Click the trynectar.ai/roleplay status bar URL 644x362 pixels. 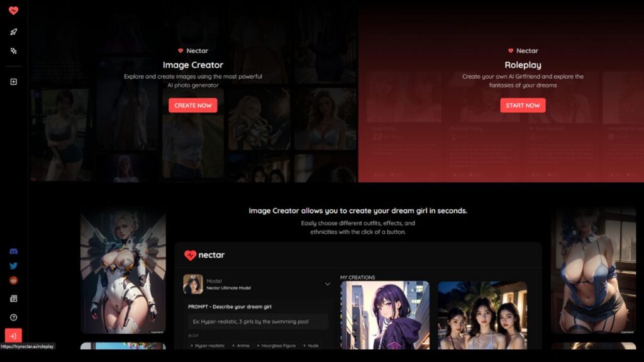pyautogui.click(x=27, y=346)
